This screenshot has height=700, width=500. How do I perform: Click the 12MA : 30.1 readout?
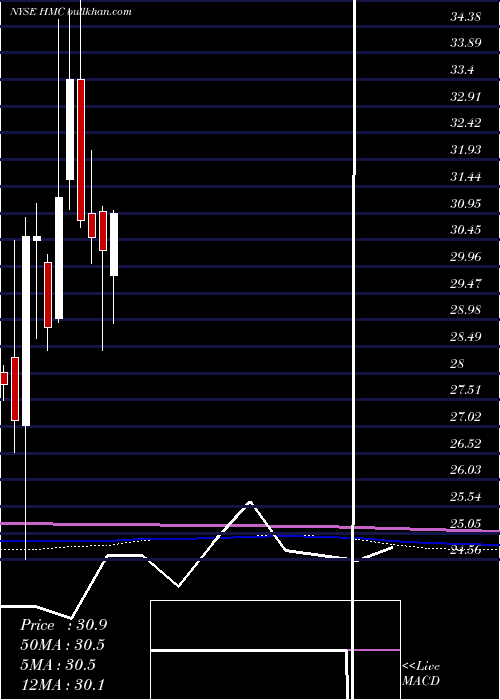click(62, 684)
